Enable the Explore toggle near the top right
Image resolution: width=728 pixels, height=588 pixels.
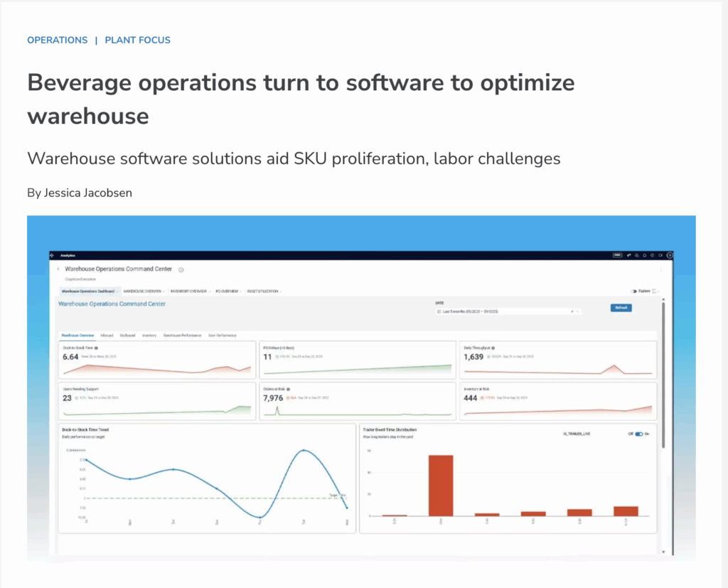(x=633, y=291)
